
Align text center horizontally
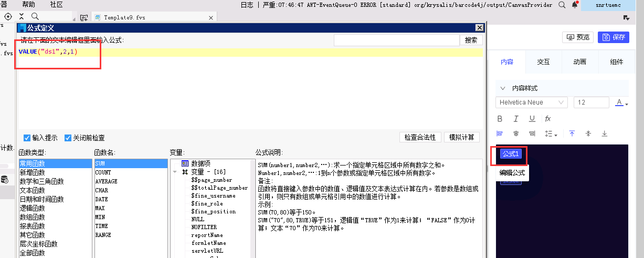(516, 133)
